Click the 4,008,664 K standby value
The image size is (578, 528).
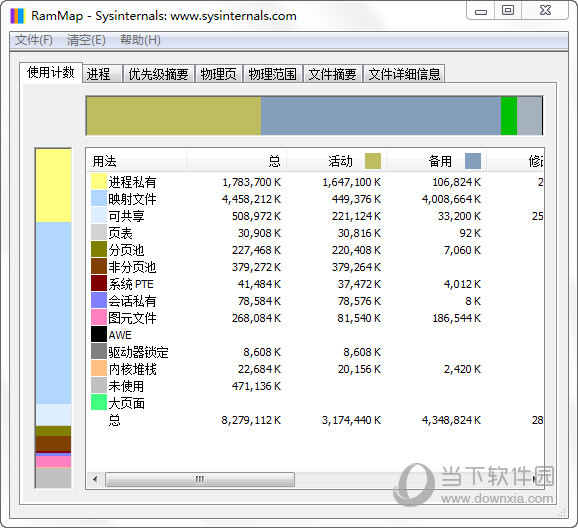(x=452, y=199)
